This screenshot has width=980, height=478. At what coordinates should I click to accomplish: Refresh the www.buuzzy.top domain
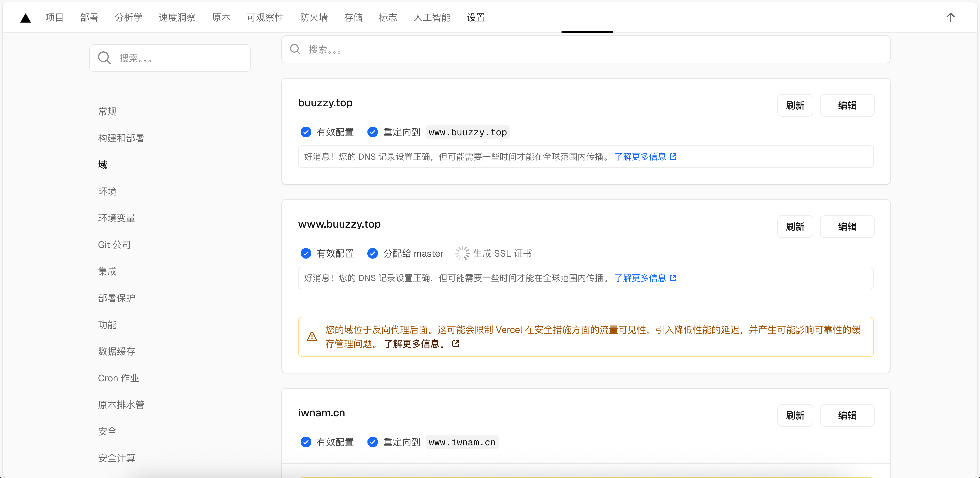pos(795,227)
